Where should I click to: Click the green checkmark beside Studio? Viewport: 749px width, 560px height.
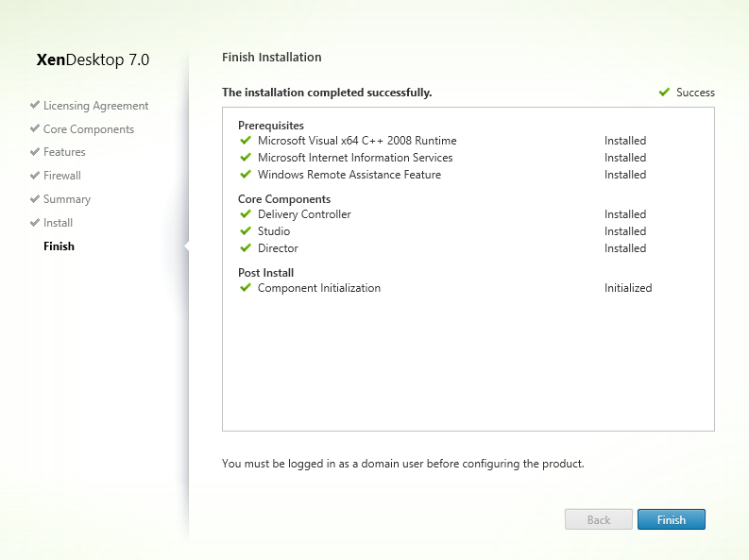[246, 231]
